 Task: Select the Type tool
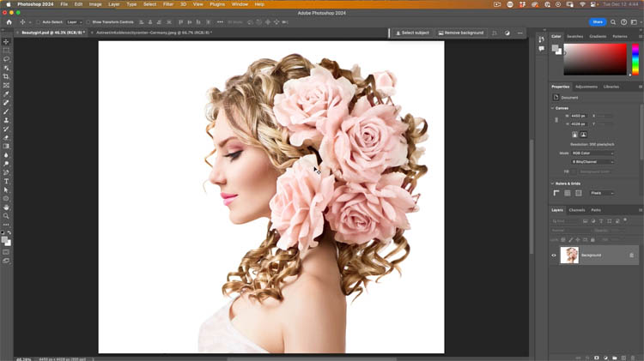(x=6, y=181)
